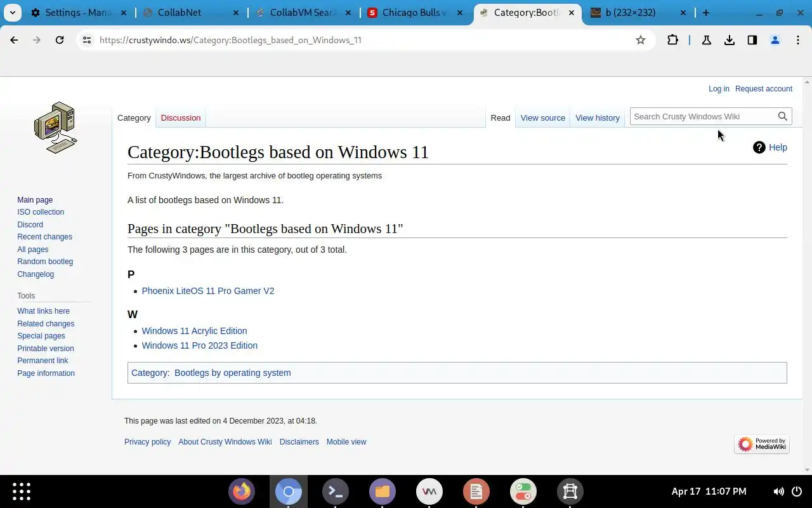Open the View history tab

(598, 117)
